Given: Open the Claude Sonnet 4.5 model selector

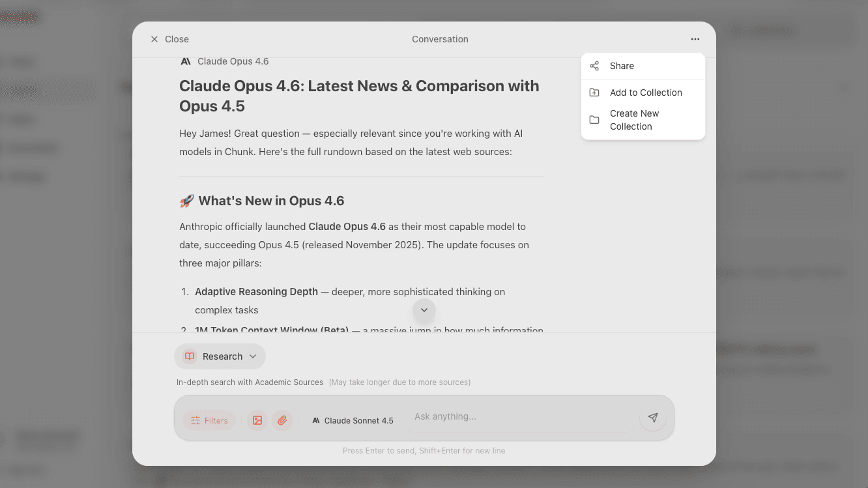Looking at the screenshot, I should tap(353, 420).
